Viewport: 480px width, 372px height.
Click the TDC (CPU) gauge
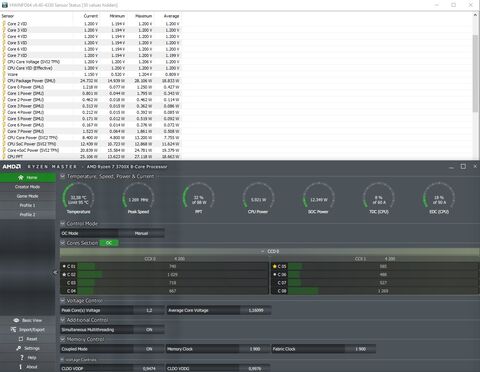(x=379, y=198)
